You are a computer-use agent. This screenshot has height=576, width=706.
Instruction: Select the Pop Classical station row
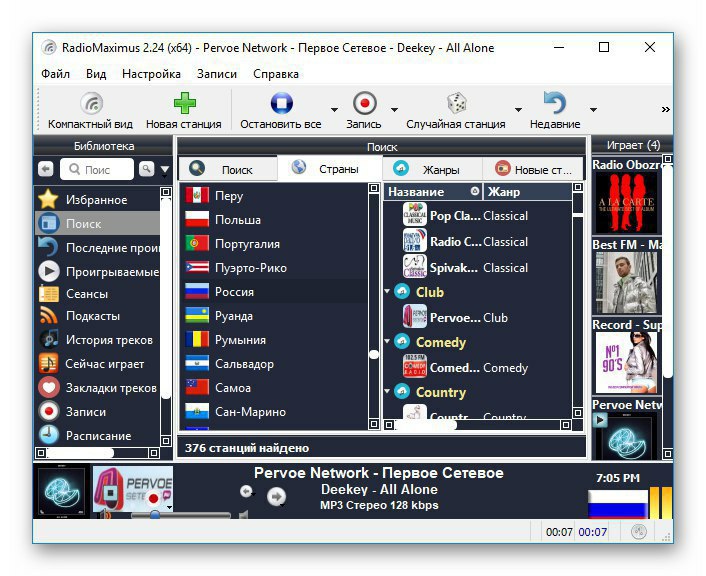coord(478,215)
